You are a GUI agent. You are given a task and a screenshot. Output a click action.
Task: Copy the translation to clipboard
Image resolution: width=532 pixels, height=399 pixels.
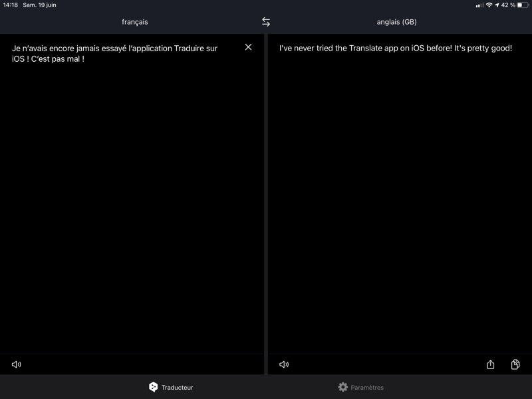[515, 364]
